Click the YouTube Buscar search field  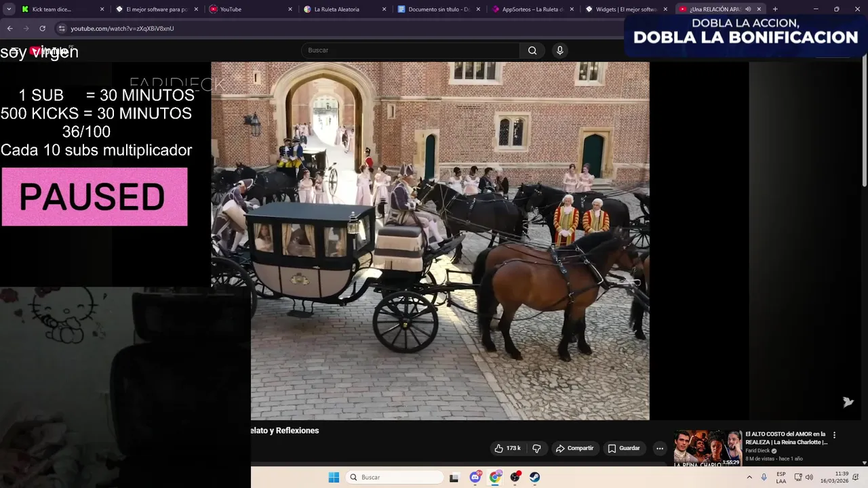coord(410,50)
